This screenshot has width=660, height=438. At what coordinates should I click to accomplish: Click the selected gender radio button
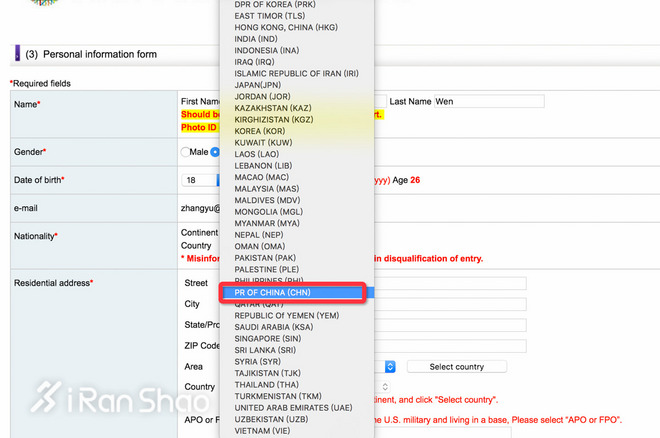[x=214, y=152]
